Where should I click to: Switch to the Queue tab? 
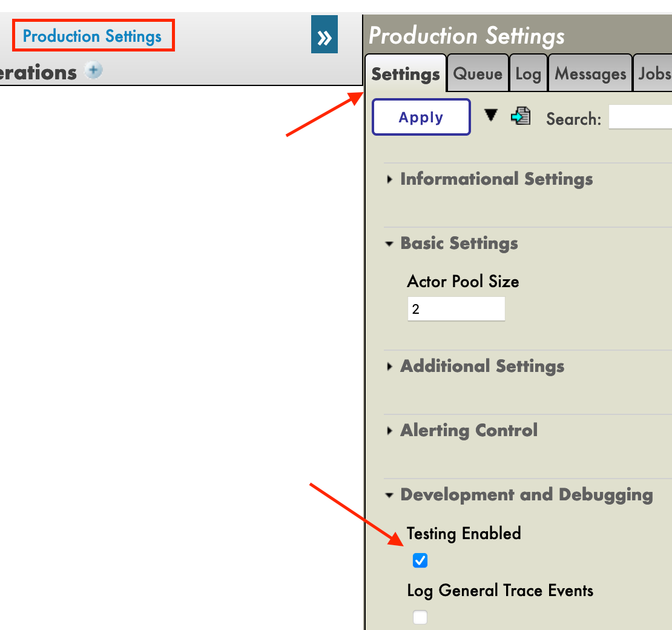coord(478,73)
